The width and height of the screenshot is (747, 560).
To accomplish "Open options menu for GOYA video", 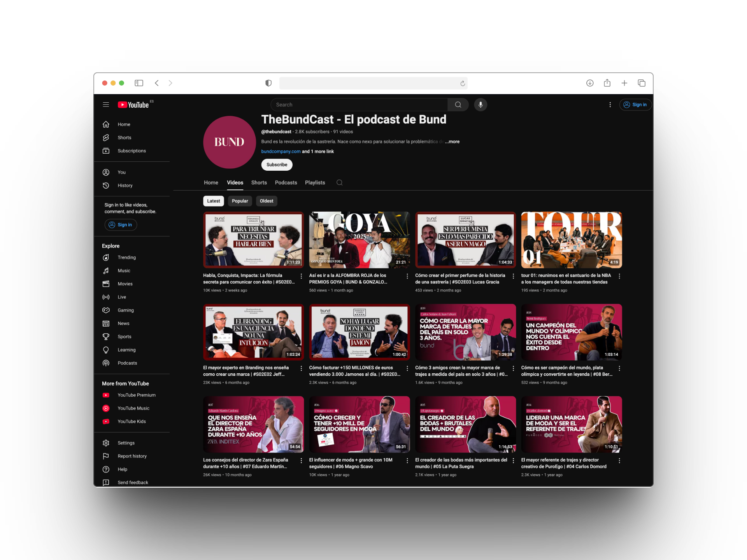I will point(407,276).
